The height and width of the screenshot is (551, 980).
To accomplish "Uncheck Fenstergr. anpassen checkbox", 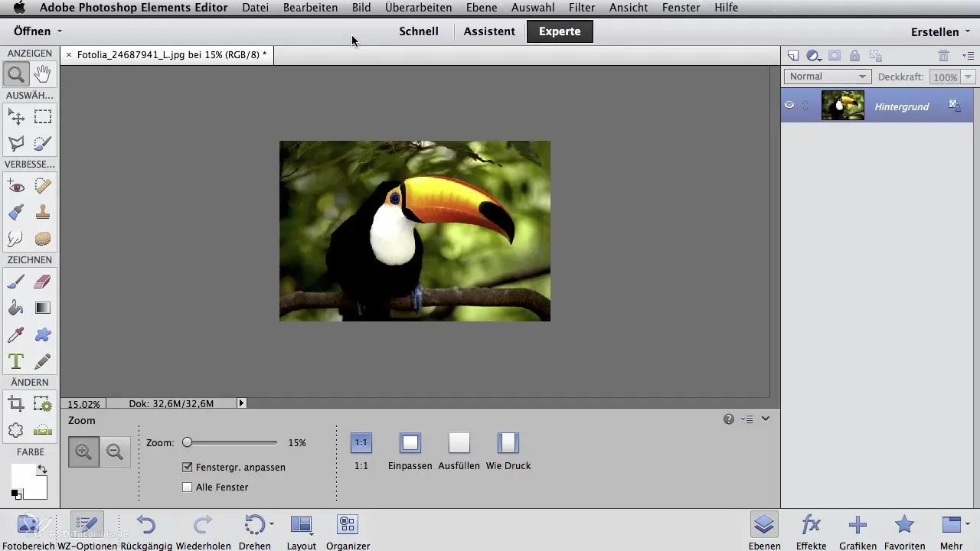I will [188, 467].
